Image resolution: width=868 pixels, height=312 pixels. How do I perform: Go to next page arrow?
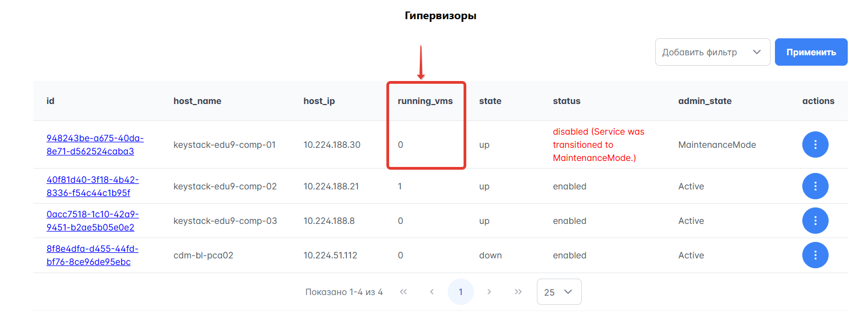(x=489, y=292)
